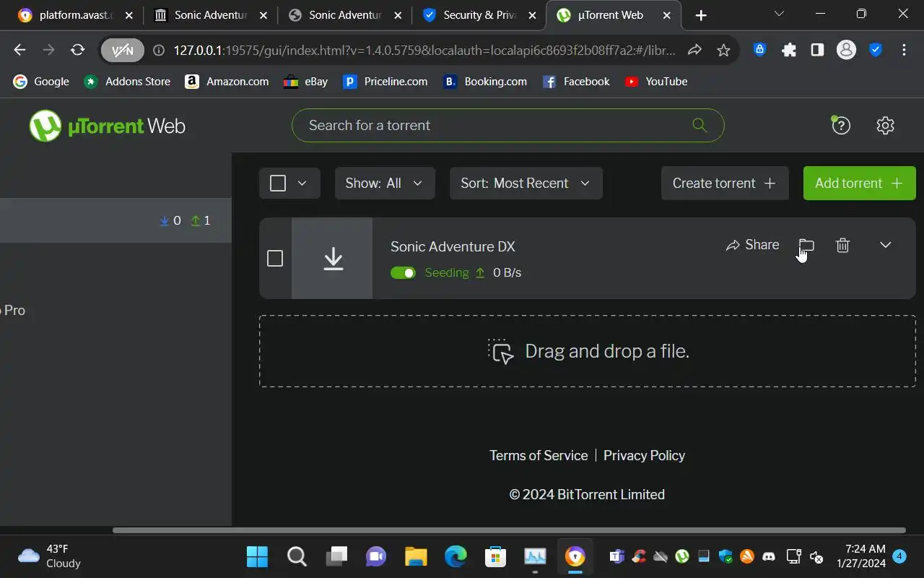Viewport: 924px width, 578px height.
Task: Click the download thumbnail of Sonic Adventure DX
Action: click(x=332, y=258)
